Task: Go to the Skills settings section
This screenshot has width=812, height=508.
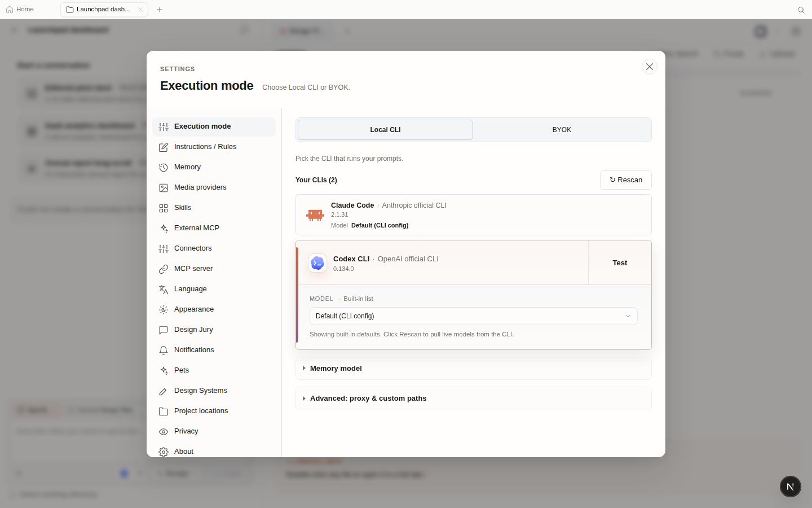Action: 214,208
